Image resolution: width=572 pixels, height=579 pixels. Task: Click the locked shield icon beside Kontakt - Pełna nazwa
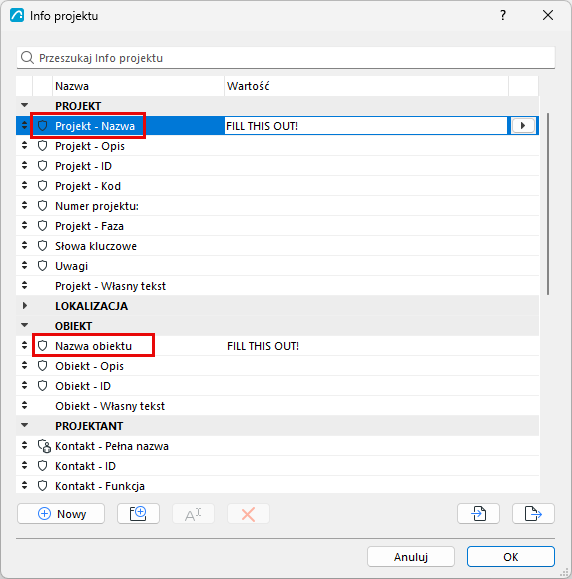(x=44, y=446)
